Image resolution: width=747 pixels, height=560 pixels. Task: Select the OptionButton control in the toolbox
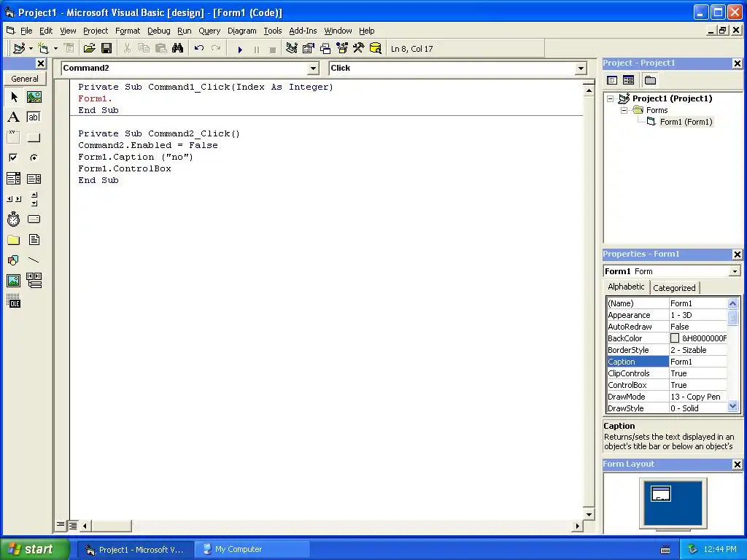(x=34, y=157)
